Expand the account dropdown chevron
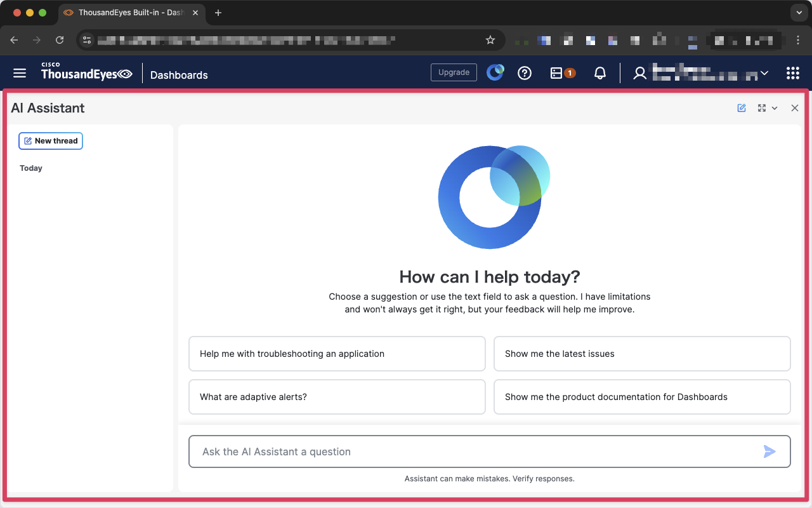This screenshot has height=508, width=812. [x=764, y=73]
